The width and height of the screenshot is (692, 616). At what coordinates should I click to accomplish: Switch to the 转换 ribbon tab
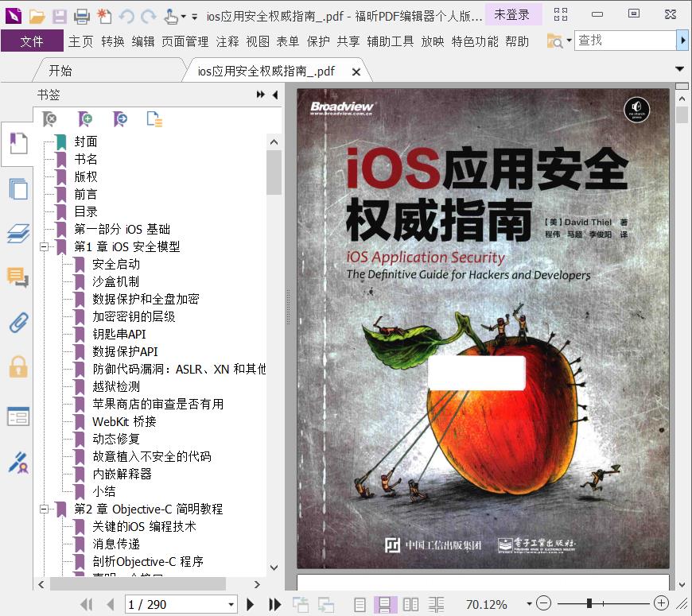coord(112,41)
